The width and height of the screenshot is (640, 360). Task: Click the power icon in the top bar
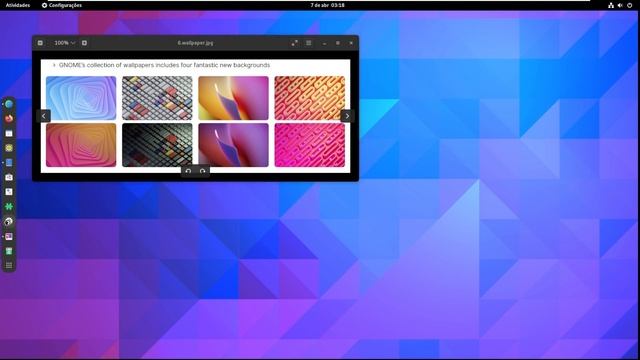click(x=629, y=5)
